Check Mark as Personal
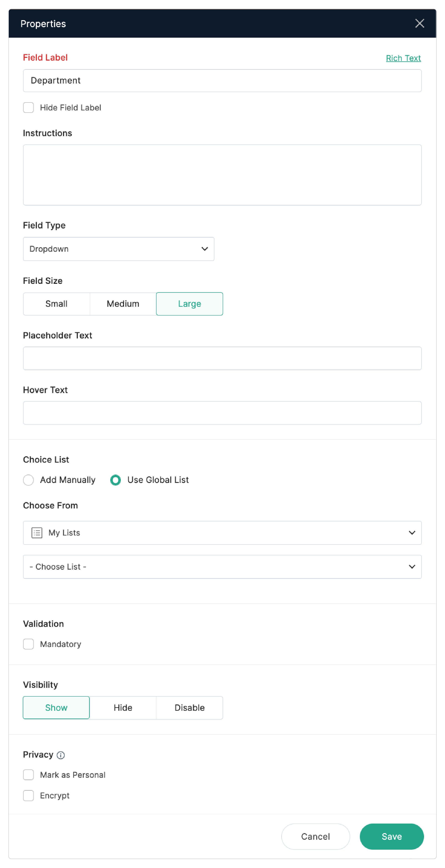The height and width of the screenshot is (868, 445). pos(28,775)
